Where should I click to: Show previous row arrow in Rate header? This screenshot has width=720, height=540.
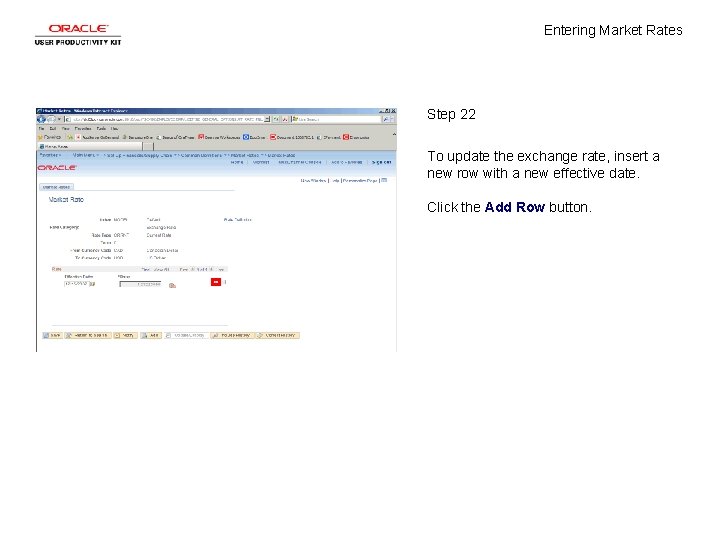[192, 270]
